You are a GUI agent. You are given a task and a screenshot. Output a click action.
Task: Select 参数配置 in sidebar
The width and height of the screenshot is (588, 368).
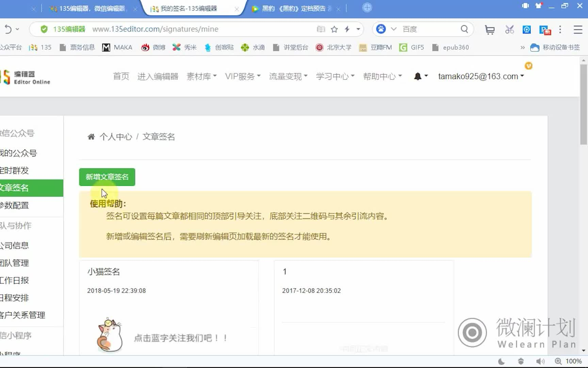14,205
